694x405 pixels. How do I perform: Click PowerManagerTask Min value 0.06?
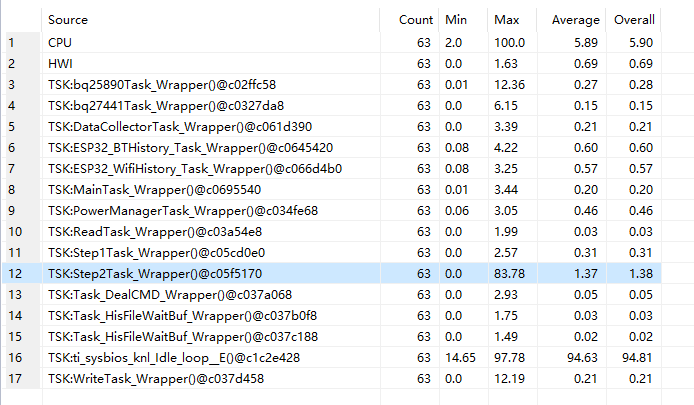pyautogui.click(x=457, y=211)
